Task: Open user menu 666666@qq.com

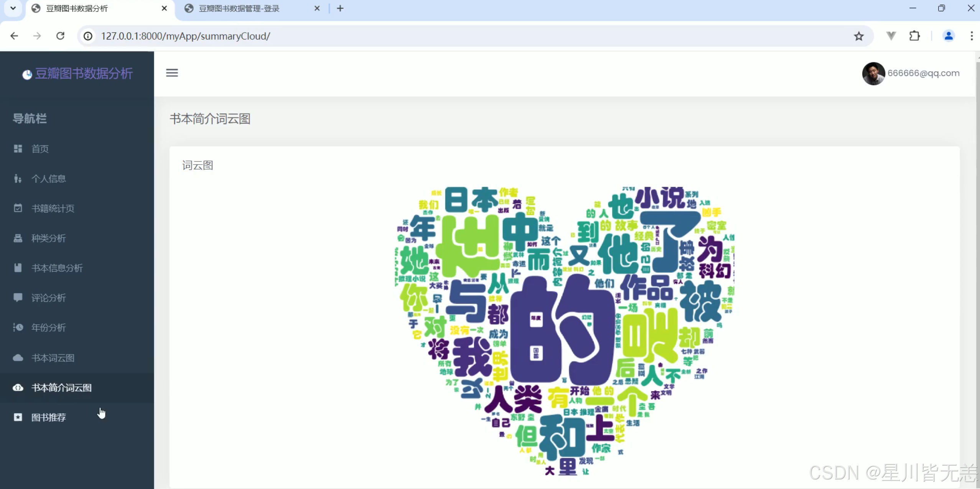Action: click(x=923, y=73)
